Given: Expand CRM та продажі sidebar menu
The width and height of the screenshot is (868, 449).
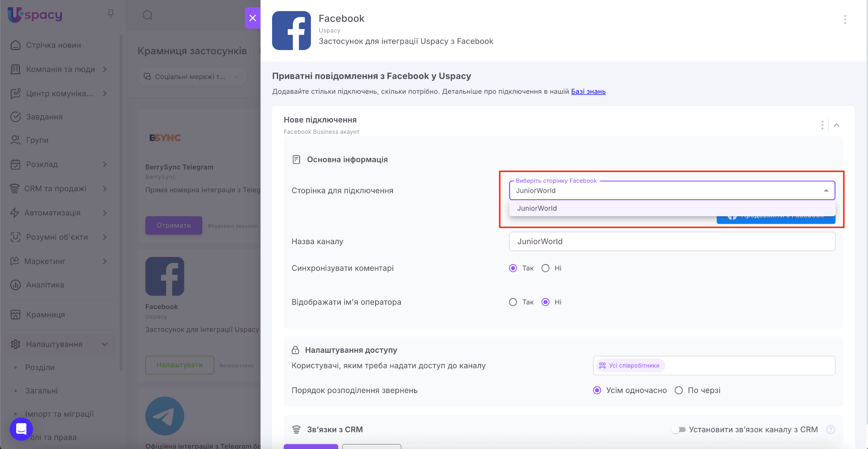Looking at the screenshot, I should click(105, 188).
